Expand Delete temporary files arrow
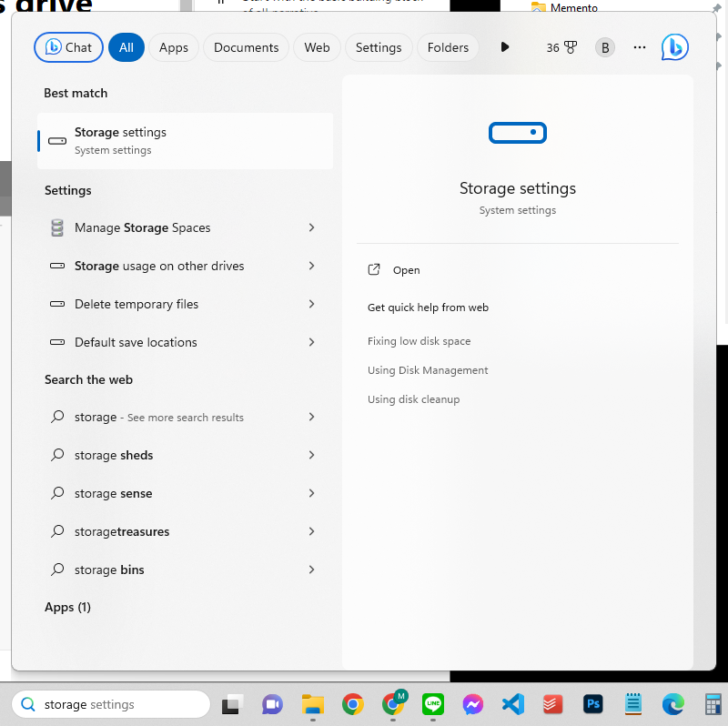This screenshot has width=728, height=726. pos(311,304)
